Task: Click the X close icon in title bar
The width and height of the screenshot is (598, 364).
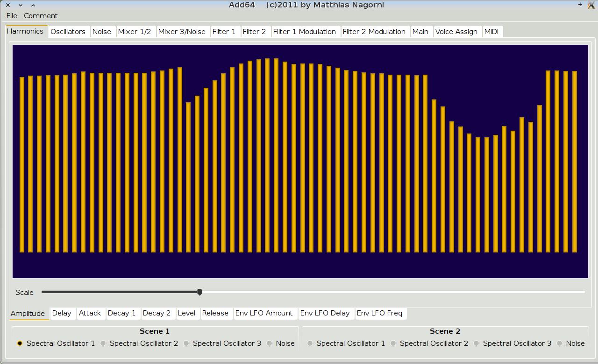Action: coord(7,5)
